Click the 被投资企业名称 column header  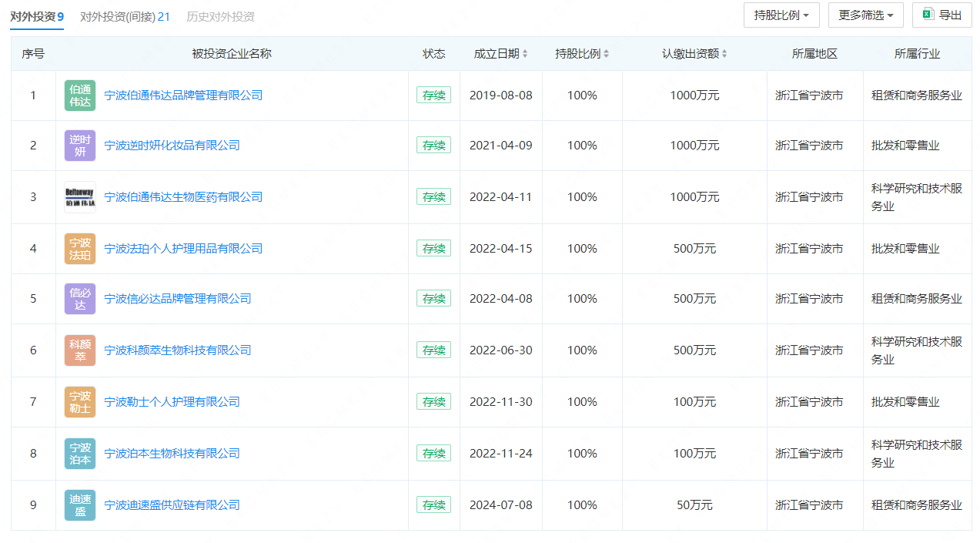pyautogui.click(x=232, y=54)
